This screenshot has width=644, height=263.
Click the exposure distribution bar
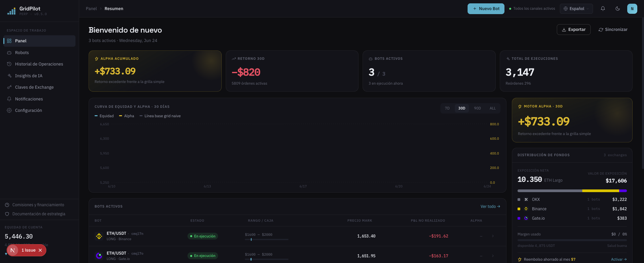pyautogui.click(x=572, y=191)
